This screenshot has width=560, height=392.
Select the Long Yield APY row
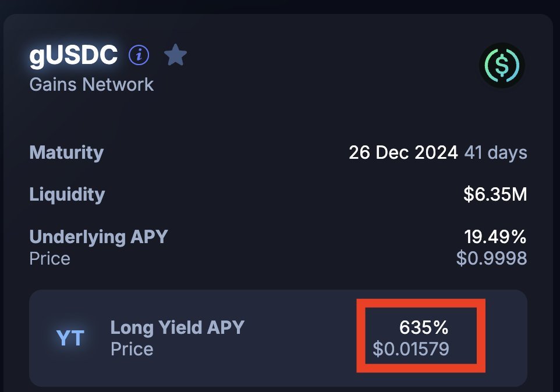coord(278,338)
